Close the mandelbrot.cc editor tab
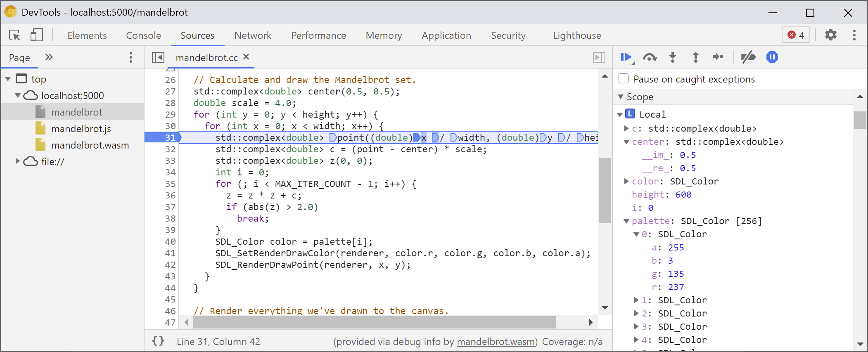 point(246,57)
